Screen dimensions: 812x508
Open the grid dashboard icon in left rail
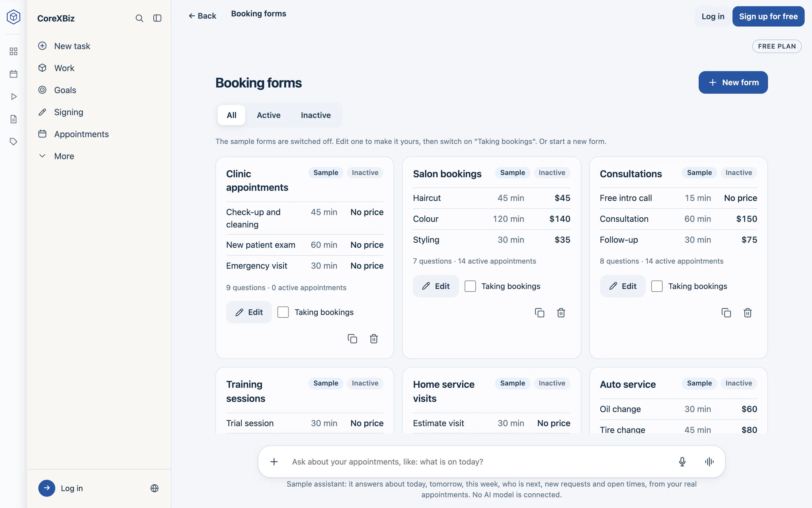click(14, 51)
